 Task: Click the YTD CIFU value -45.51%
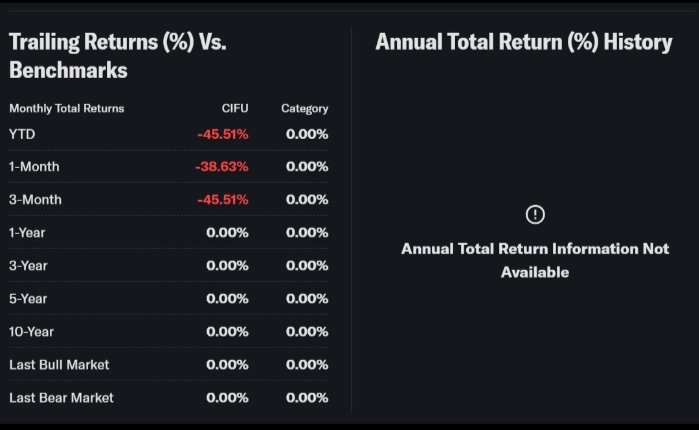tap(222, 134)
